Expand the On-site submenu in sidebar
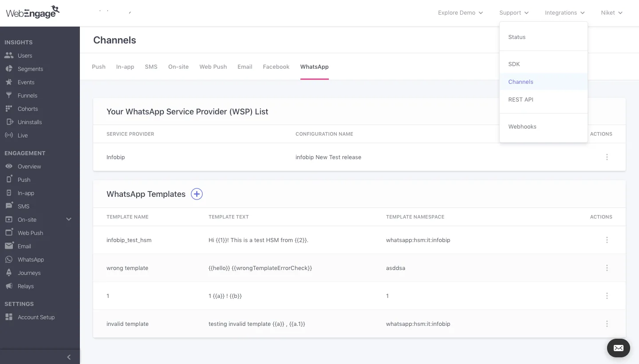 tap(69, 219)
